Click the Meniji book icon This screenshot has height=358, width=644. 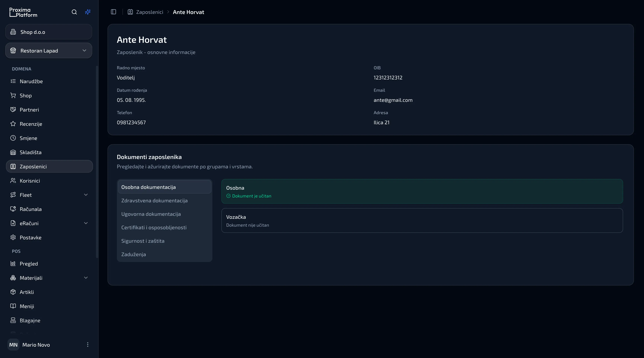(x=13, y=306)
